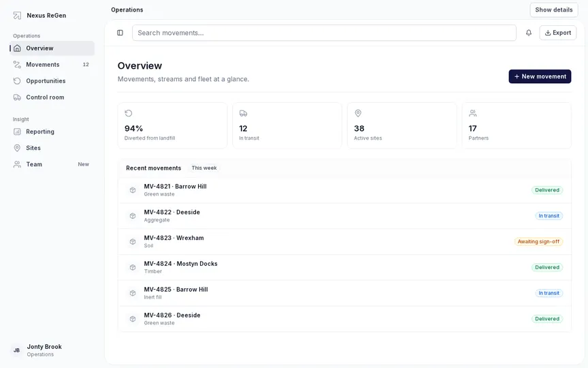Click the diverted from landfill card icon

[x=129, y=113]
